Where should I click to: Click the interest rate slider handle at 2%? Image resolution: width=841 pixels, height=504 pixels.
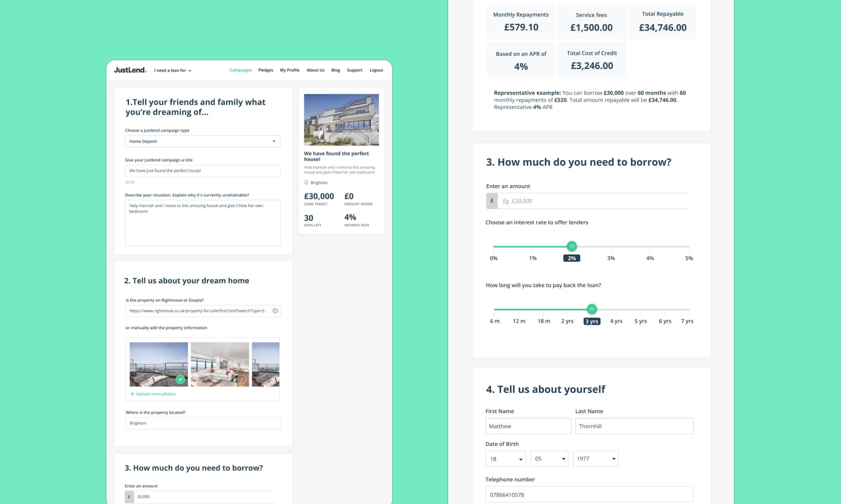point(572,246)
